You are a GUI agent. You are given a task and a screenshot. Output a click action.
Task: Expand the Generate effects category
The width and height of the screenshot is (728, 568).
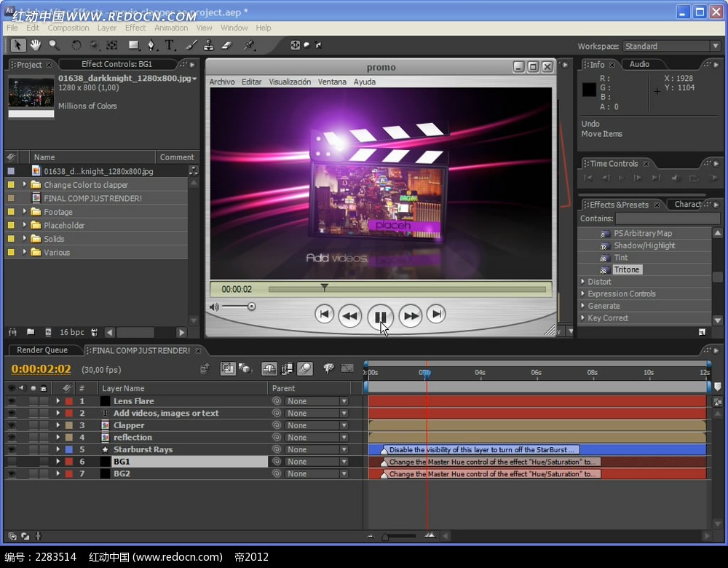(582, 306)
